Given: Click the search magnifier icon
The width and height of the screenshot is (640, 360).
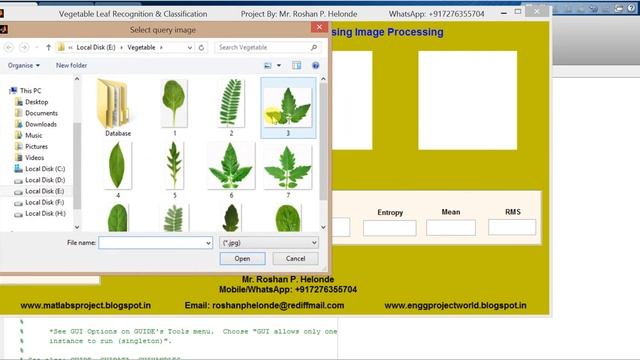Looking at the screenshot, I should [314, 47].
